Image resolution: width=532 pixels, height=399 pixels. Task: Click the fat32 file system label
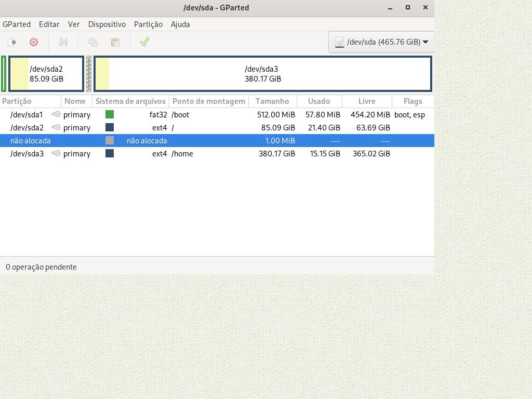point(158,115)
